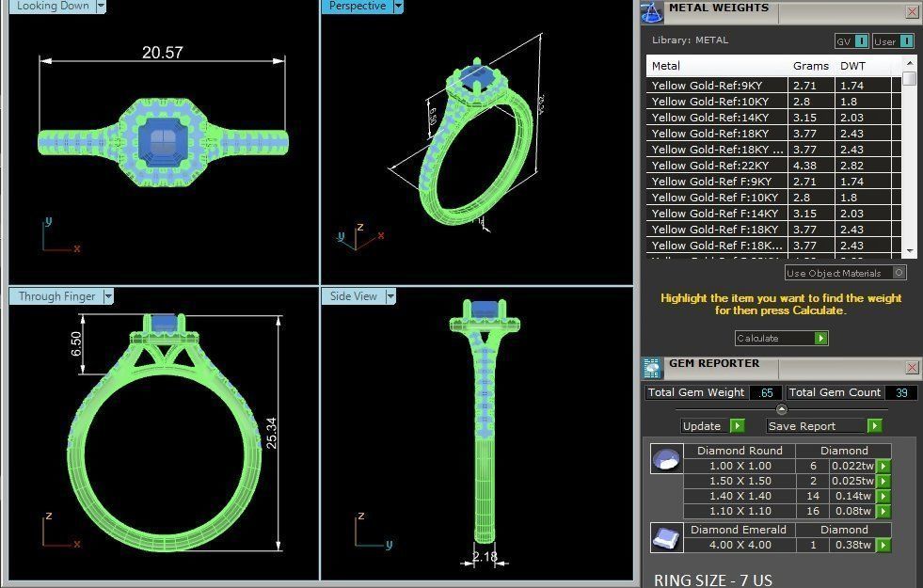Image resolution: width=923 pixels, height=588 pixels.
Task: Open the Looking Down viewport dropdown
Action: click(101, 6)
